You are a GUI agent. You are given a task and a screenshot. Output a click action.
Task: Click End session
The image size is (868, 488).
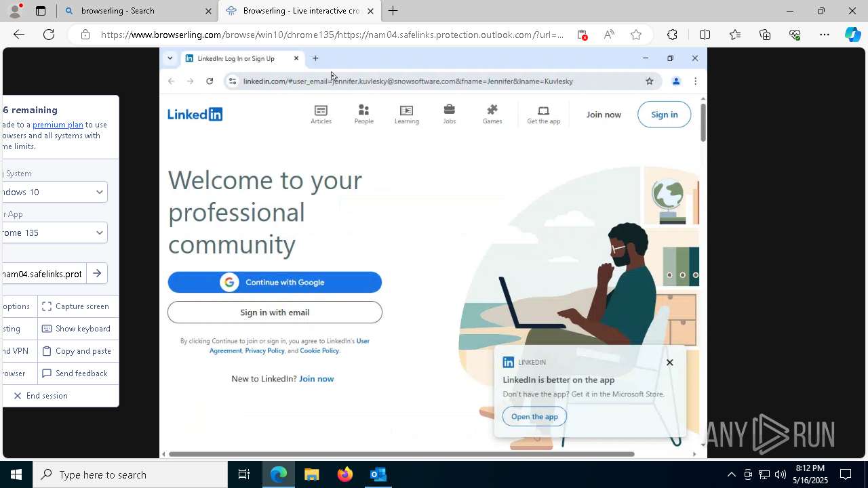pyautogui.click(x=41, y=396)
